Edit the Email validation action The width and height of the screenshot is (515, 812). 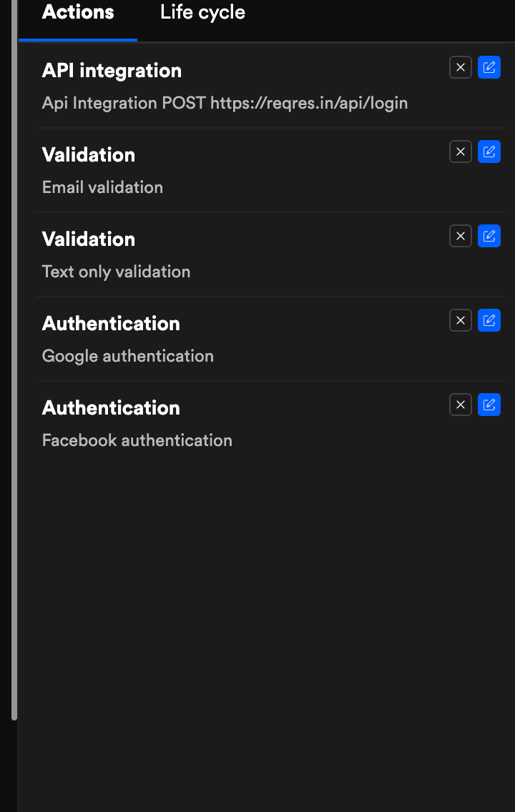489,152
